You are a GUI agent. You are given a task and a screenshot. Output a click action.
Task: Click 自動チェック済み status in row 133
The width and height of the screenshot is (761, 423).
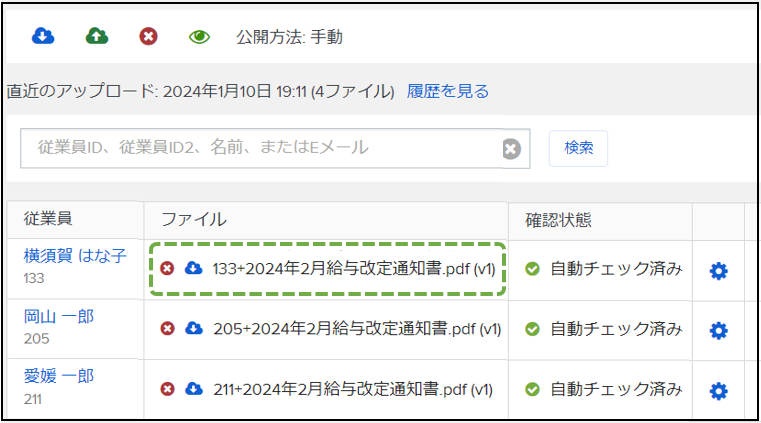tap(616, 268)
